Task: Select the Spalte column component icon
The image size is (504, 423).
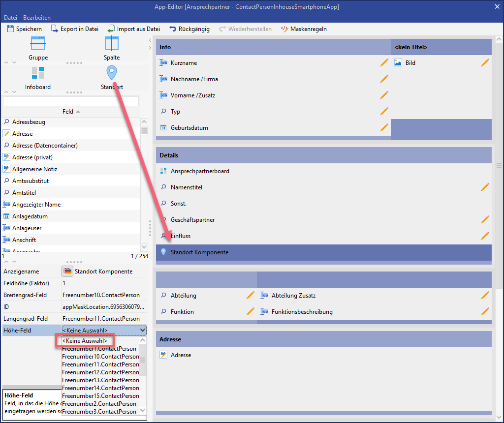Action: pyautogui.click(x=112, y=44)
